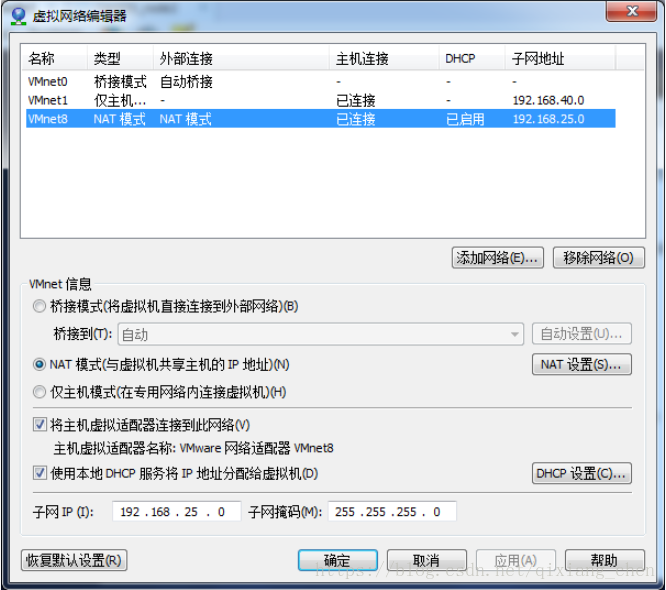The width and height of the screenshot is (666, 590).
Task: Click the 确定 button
Action: point(338,560)
